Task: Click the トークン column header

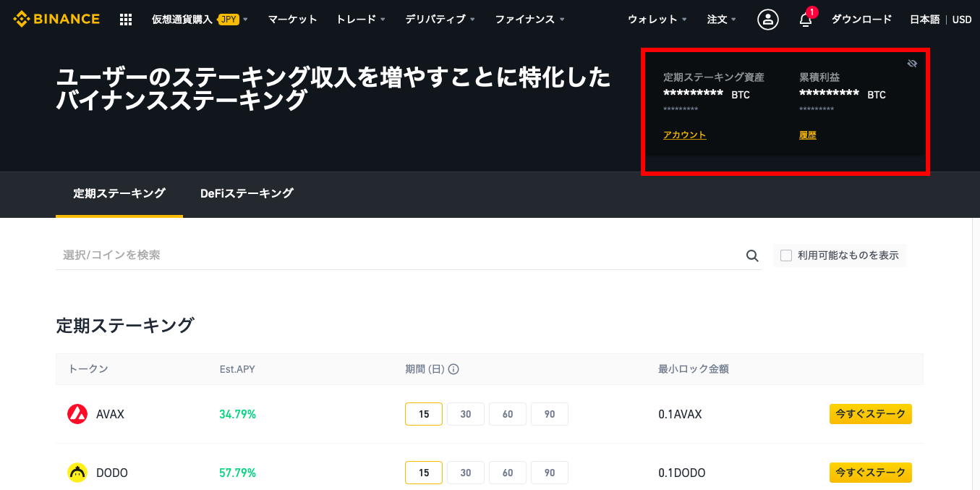Action: tap(88, 369)
